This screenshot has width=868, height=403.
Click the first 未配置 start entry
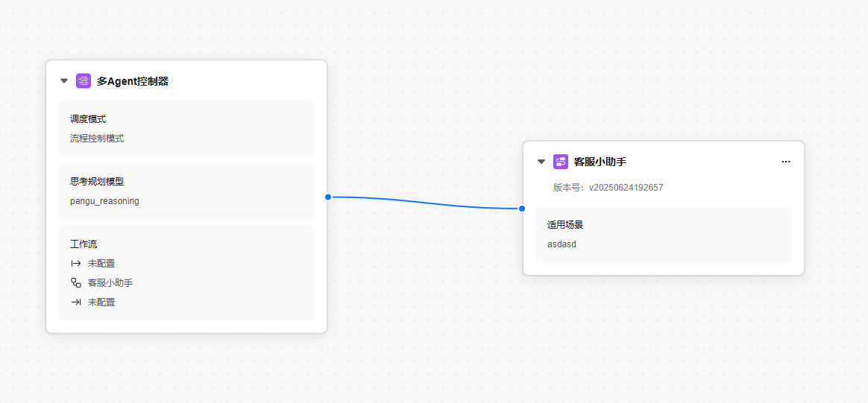click(101, 264)
